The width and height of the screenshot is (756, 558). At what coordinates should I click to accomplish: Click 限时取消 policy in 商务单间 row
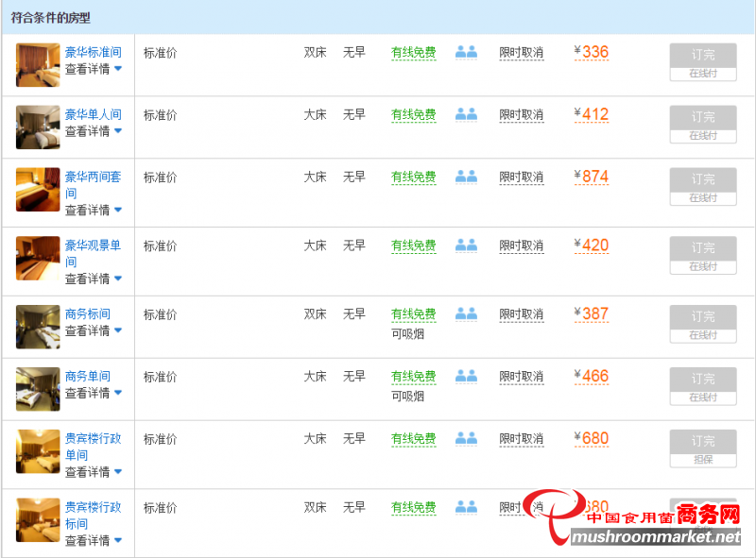pos(521,376)
